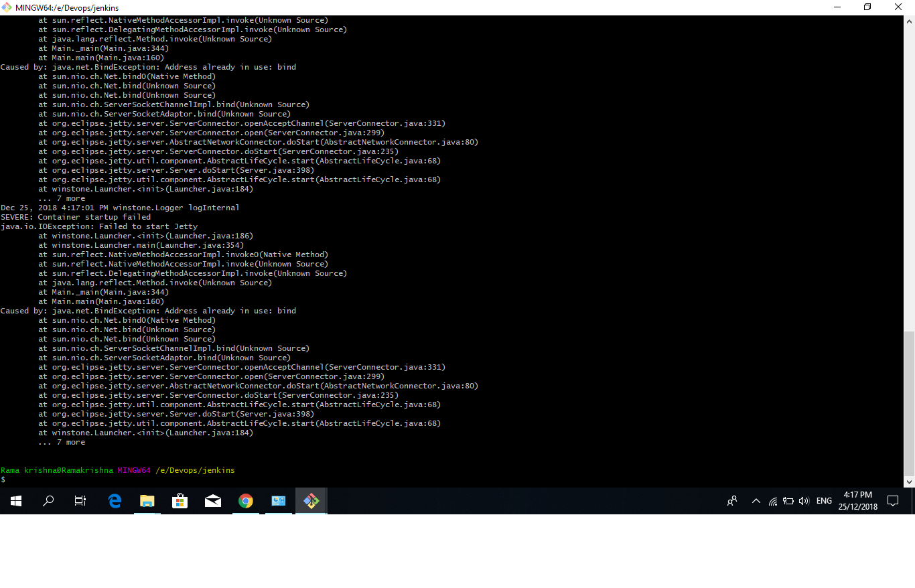
Task: Open the Control Panel taskbar icon
Action: (x=279, y=500)
